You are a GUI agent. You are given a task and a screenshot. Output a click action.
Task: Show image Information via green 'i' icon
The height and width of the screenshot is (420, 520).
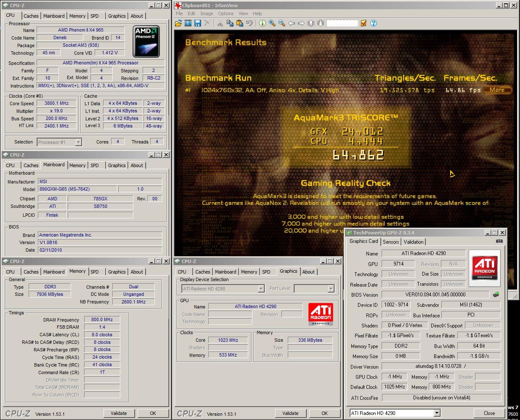click(262, 23)
